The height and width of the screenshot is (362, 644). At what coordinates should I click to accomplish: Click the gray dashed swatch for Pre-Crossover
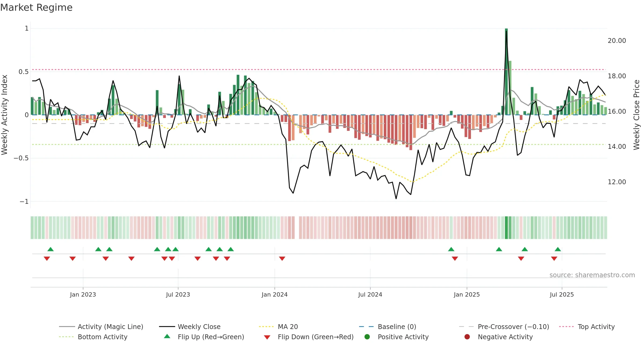[x=466, y=327]
